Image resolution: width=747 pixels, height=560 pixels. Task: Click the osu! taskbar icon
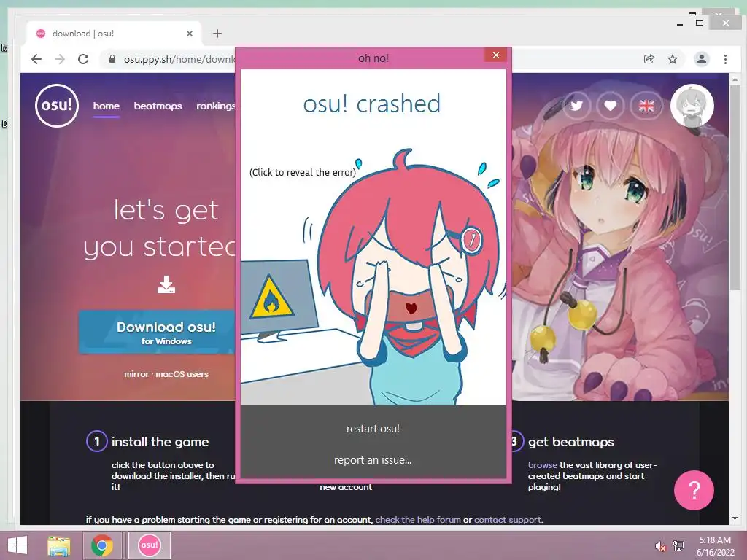tap(149, 545)
